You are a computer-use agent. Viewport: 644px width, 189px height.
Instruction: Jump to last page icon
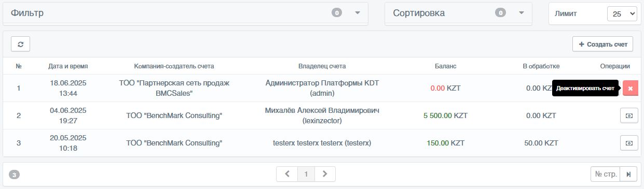pos(628,174)
